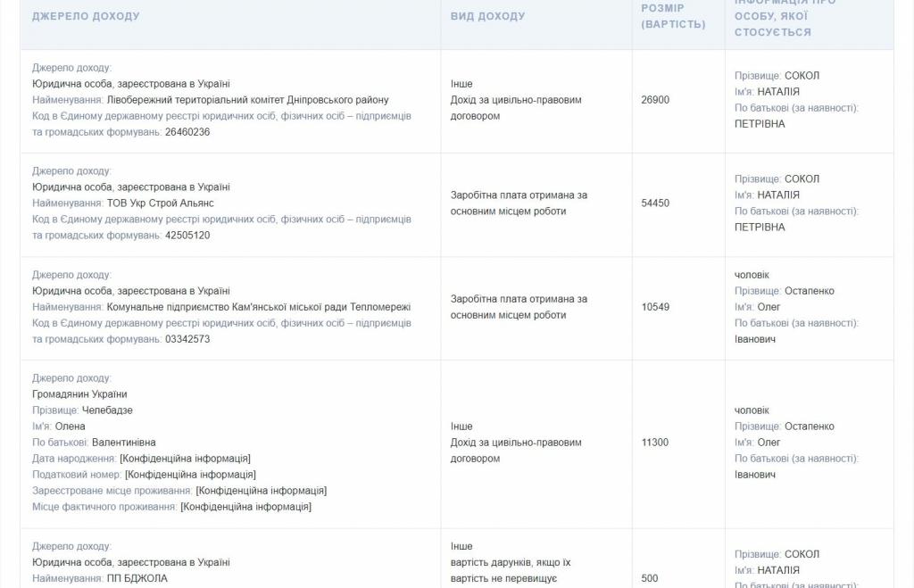The width and height of the screenshot is (914, 588).
Task: Click the word чоловік in the 10549 row
Action: pos(752,275)
